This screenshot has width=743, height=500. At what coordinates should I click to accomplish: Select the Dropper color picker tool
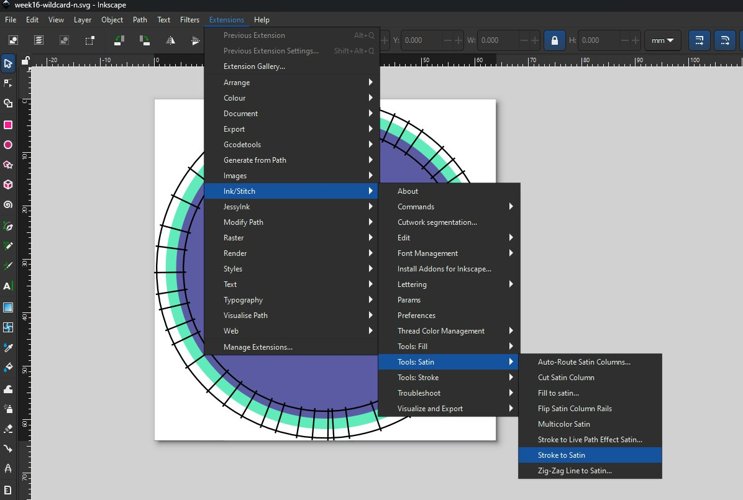point(8,348)
